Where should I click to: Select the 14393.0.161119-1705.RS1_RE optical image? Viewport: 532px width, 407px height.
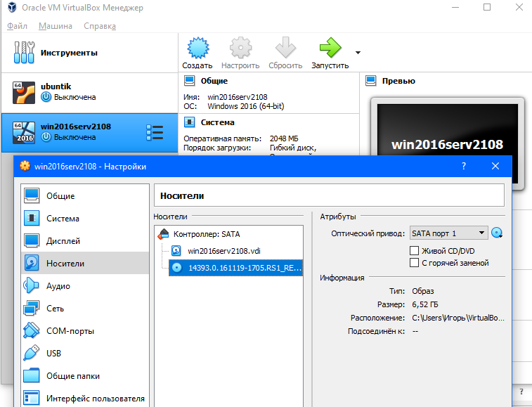point(235,268)
